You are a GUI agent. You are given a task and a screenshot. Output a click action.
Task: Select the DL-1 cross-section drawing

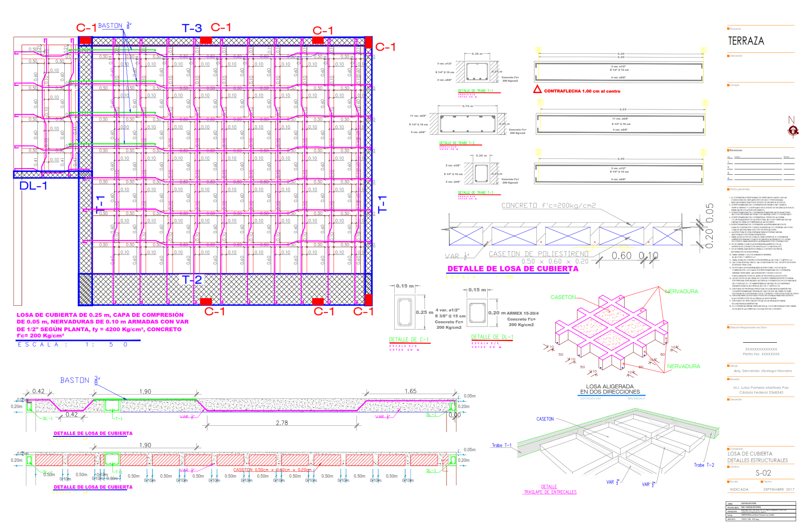[x=478, y=313]
